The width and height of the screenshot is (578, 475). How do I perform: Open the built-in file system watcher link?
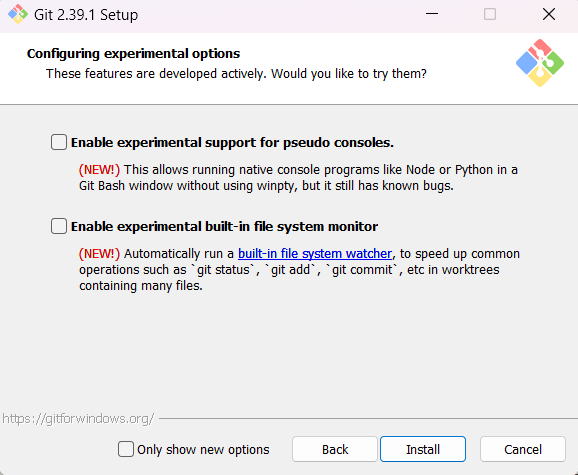click(315, 254)
